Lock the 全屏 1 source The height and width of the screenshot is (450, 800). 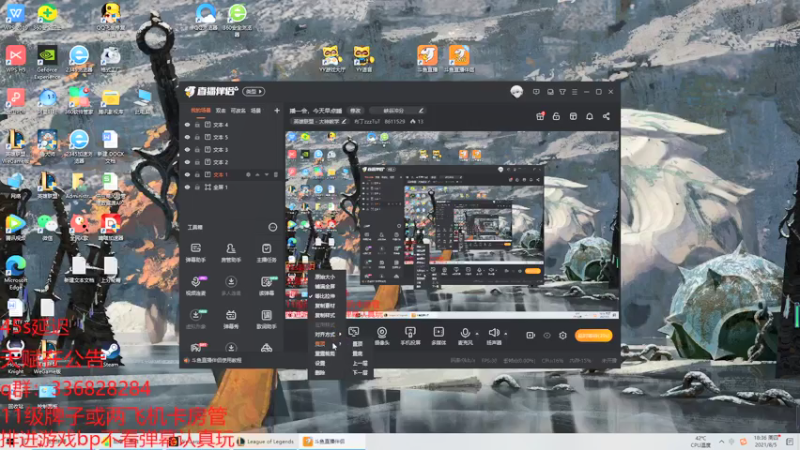click(197, 187)
